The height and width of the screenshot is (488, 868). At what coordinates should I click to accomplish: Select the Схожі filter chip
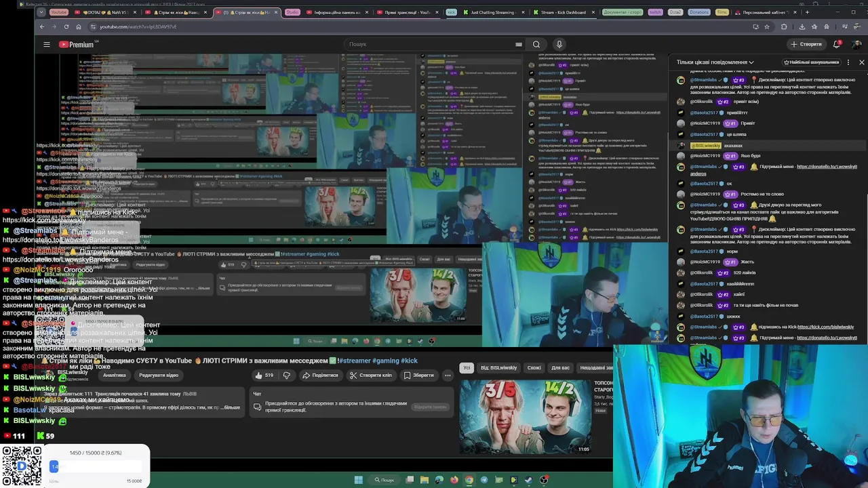[534, 368]
